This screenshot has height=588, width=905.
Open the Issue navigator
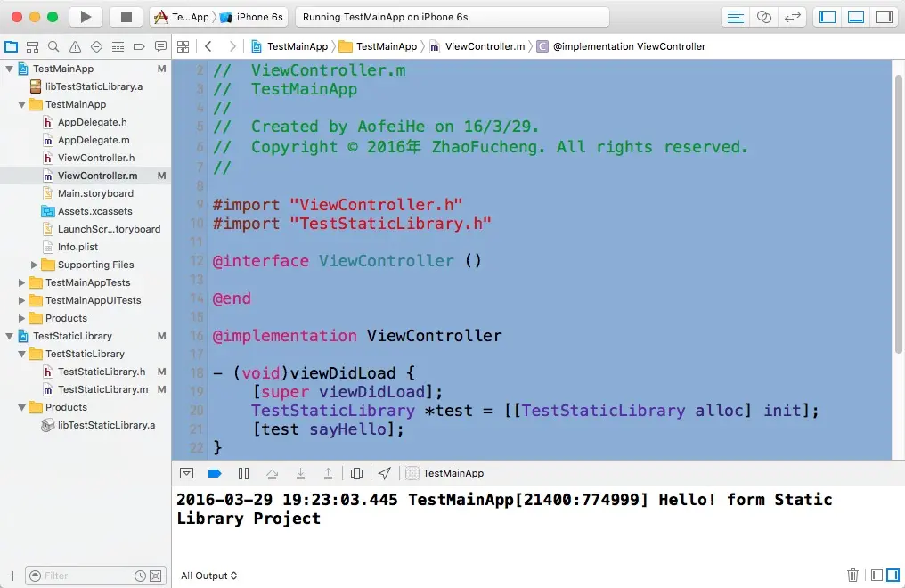[x=75, y=46]
